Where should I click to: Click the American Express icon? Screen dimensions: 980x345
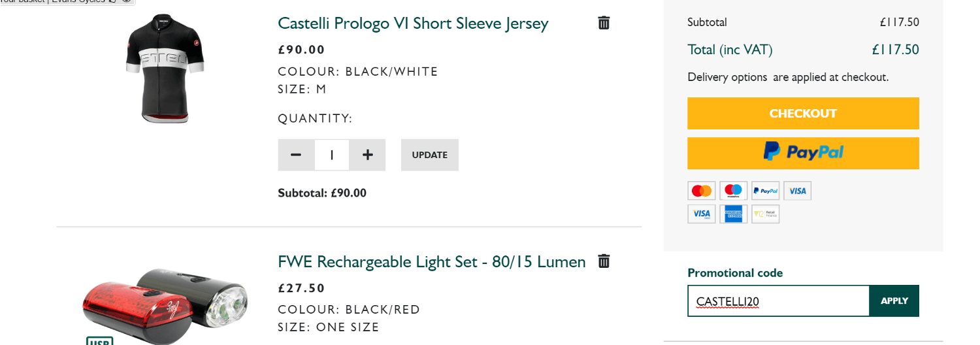(x=734, y=214)
